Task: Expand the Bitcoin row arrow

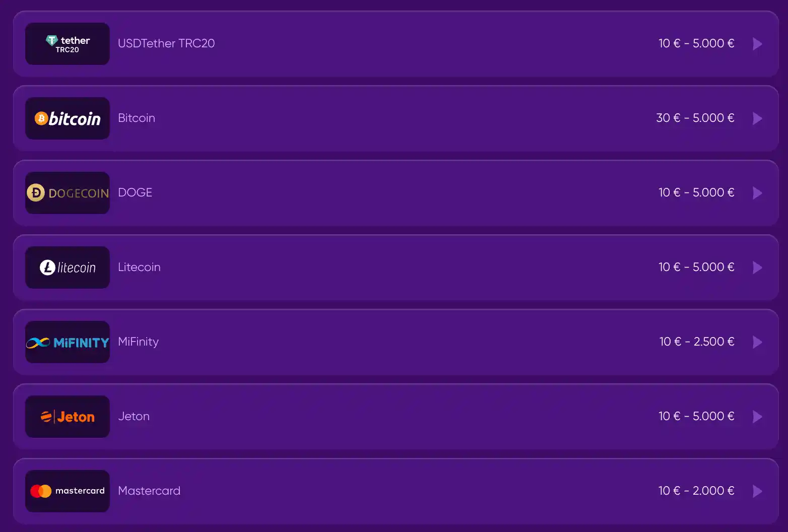Action: [x=757, y=118]
